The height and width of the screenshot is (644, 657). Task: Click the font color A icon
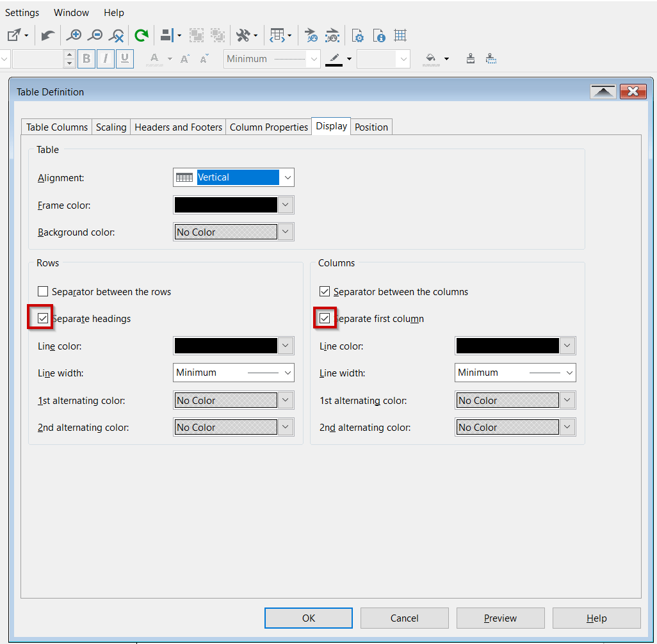[154, 59]
